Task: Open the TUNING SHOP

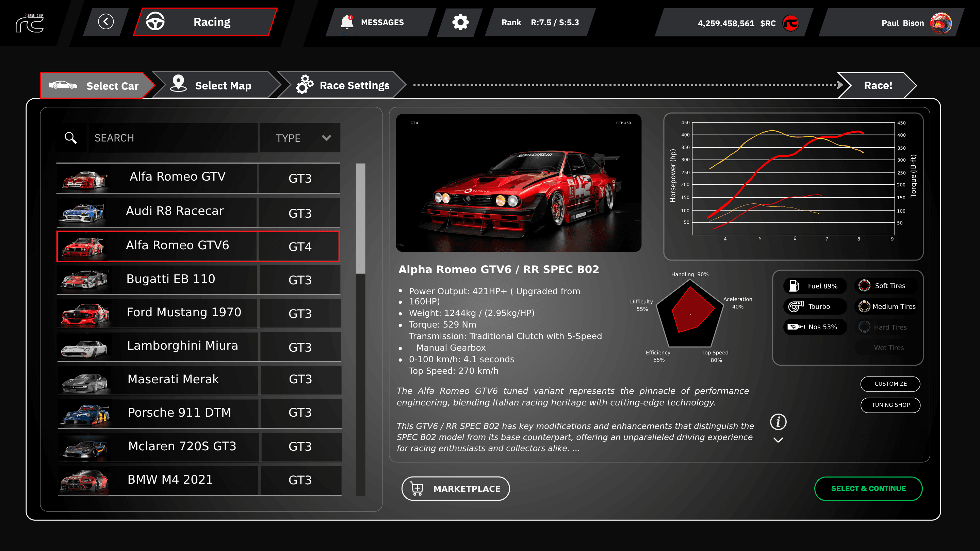Action: pos(890,405)
